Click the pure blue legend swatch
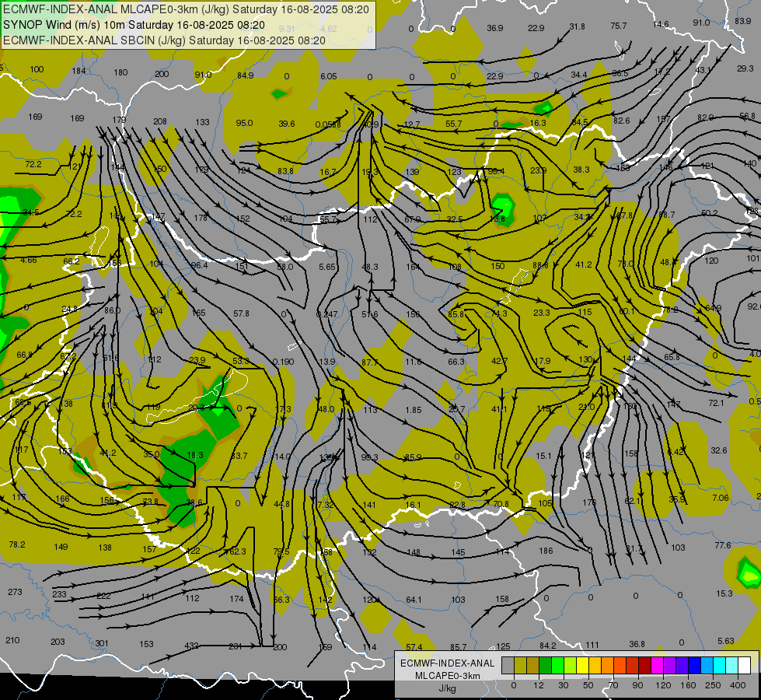761x700 pixels. point(695,666)
